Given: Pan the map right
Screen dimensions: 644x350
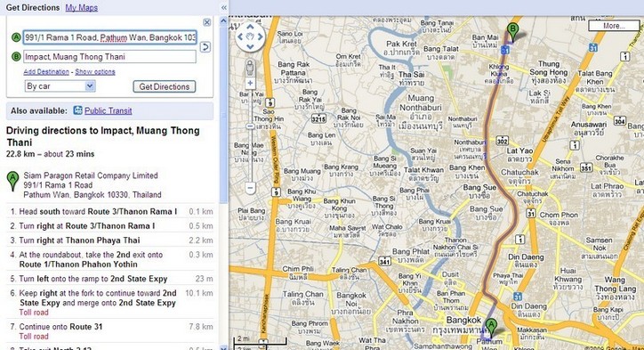Looking at the screenshot, I should pos(260,37).
